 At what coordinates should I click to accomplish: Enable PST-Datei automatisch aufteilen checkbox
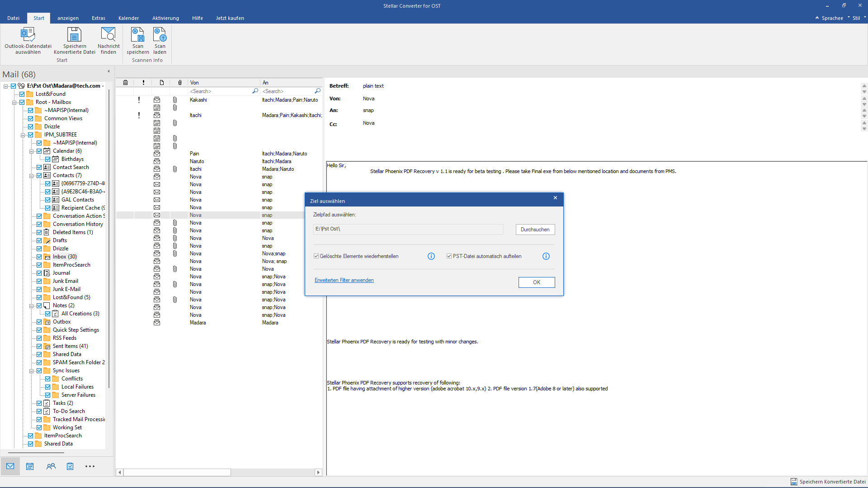pyautogui.click(x=449, y=256)
